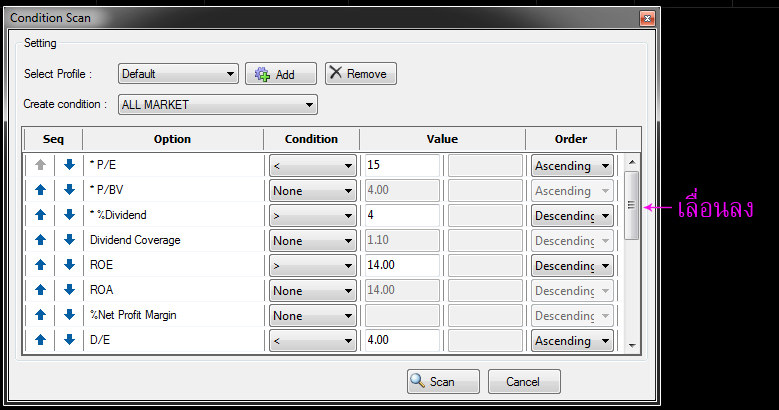Move the Dividend Coverage row down
This screenshot has width=779, height=410.
(69, 241)
